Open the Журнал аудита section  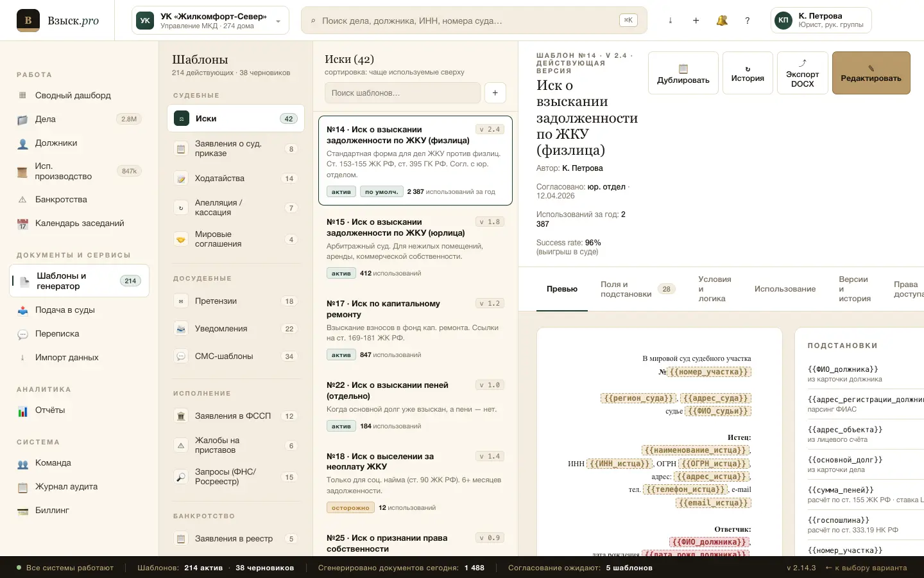point(80,486)
